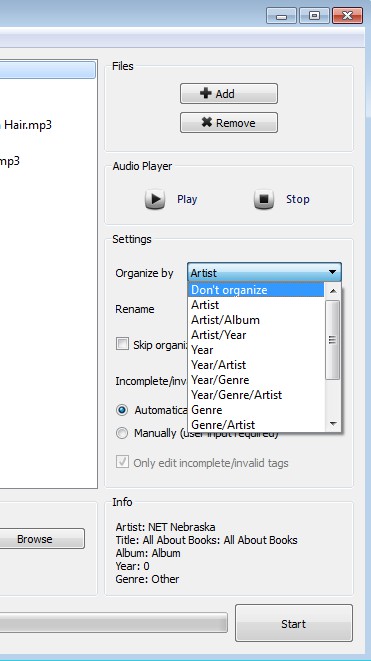The image size is (371, 661).
Task: Click the Remove button with X icon
Action: click(229, 123)
